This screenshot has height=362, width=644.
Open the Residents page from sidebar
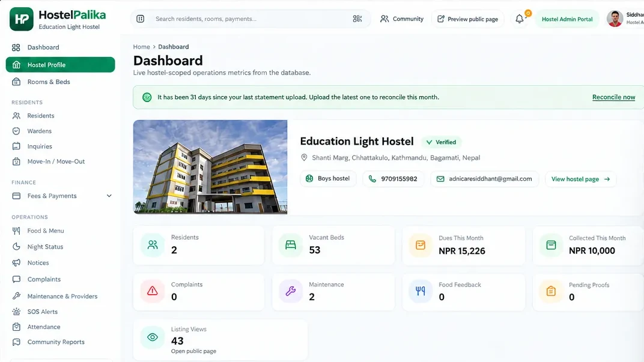tap(60, 116)
